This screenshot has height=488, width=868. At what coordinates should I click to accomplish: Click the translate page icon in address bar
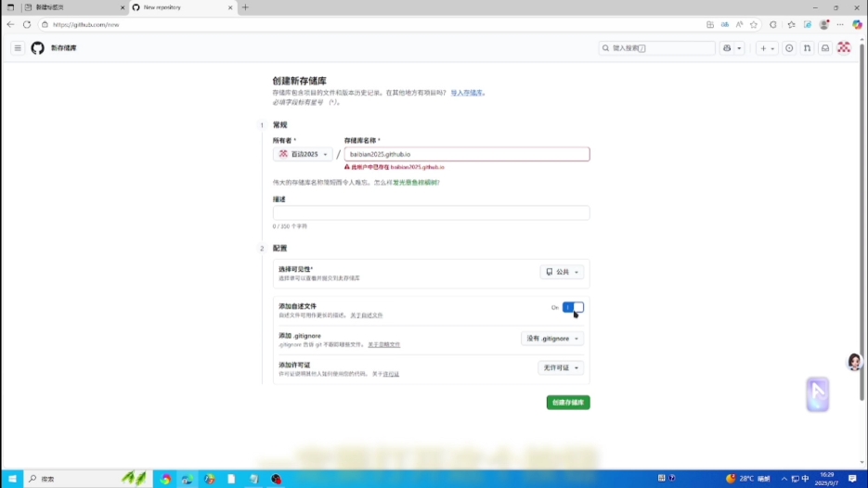(x=725, y=24)
